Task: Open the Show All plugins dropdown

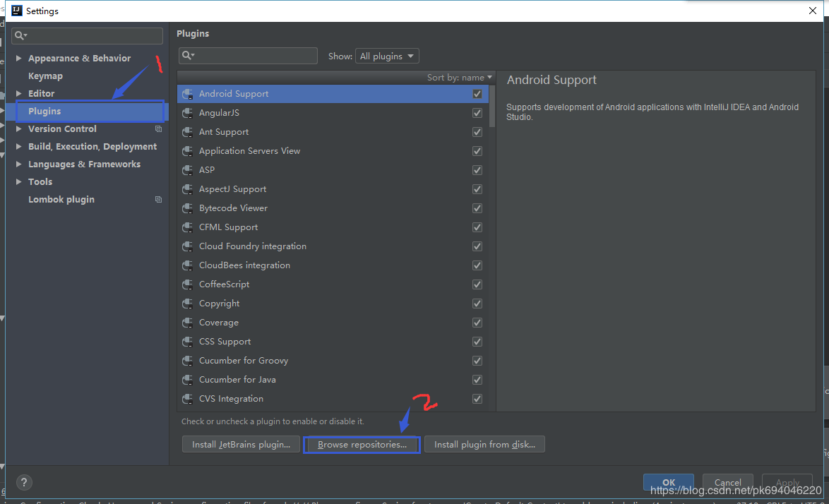Action: [x=387, y=55]
